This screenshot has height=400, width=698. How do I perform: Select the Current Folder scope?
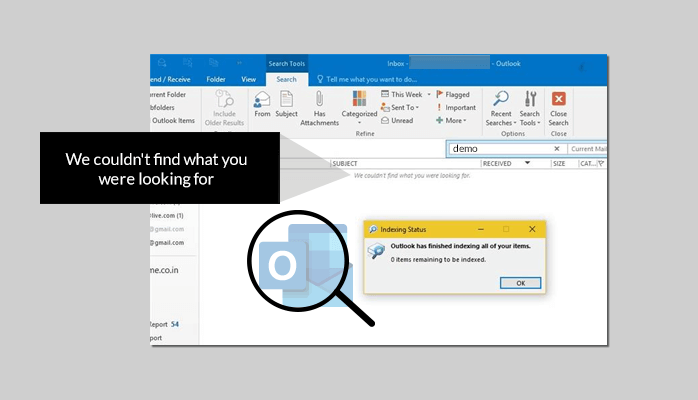pos(168,94)
